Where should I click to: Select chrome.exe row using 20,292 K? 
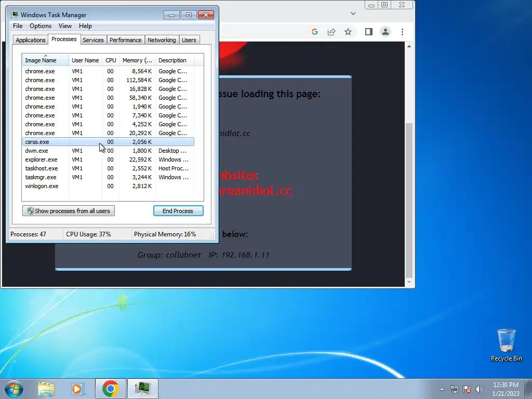click(108, 133)
